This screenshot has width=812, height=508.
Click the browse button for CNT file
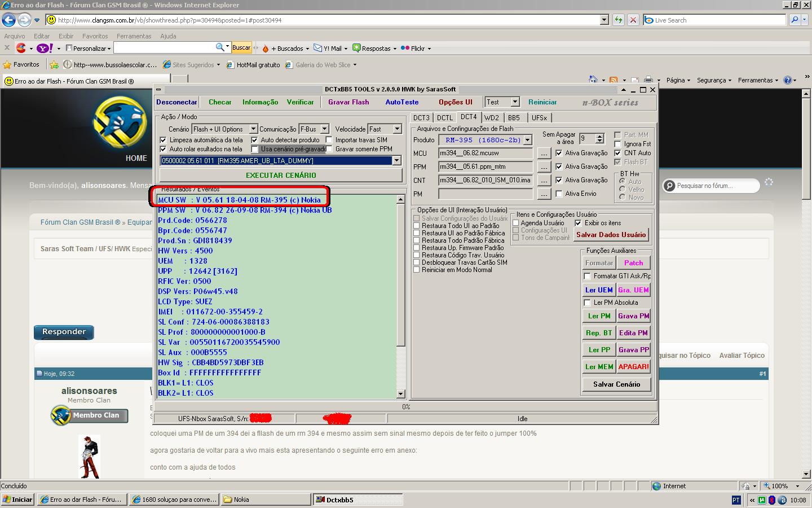pos(544,180)
